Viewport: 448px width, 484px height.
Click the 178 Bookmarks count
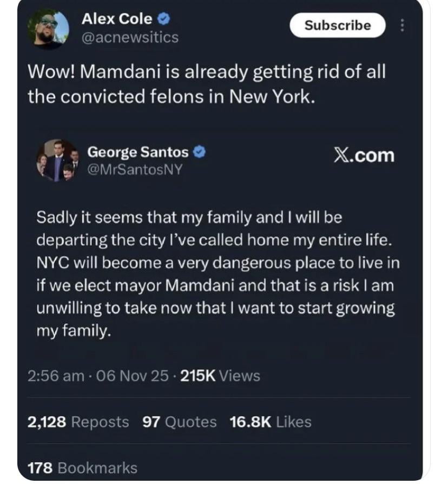[x=82, y=468]
